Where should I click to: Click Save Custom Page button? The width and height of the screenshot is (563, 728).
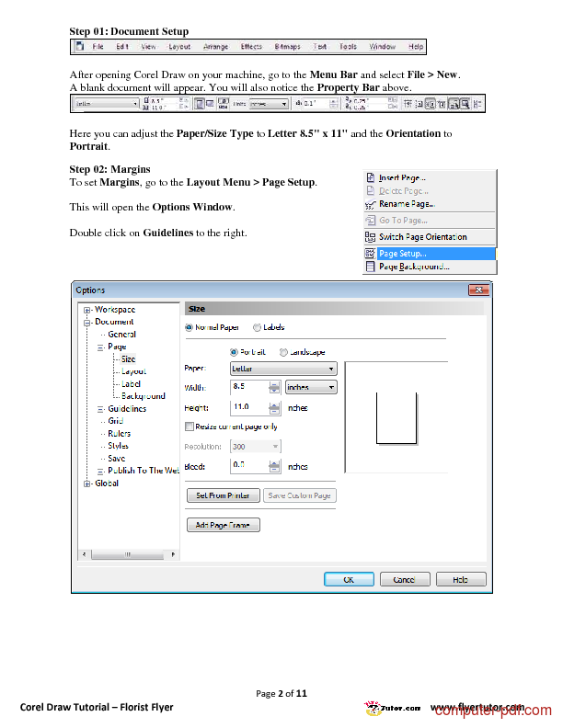[x=300, y=495]
